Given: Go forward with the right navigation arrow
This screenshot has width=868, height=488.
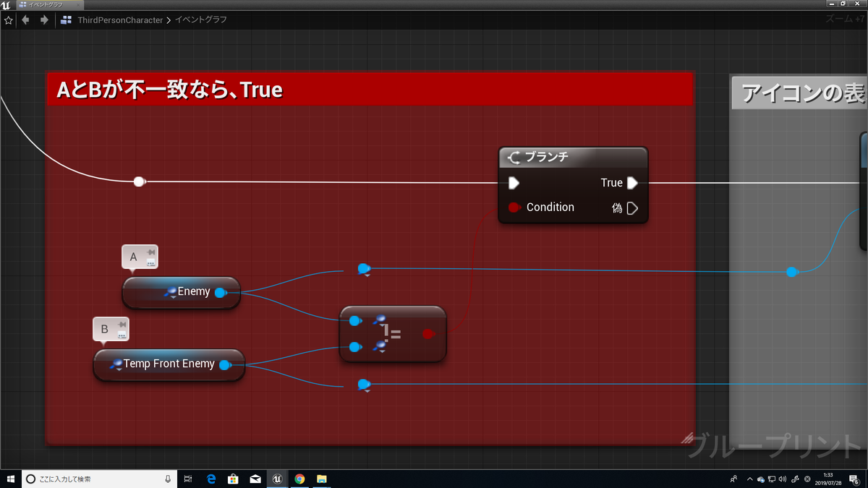Looking at the screenshot, I should [44, 20].
